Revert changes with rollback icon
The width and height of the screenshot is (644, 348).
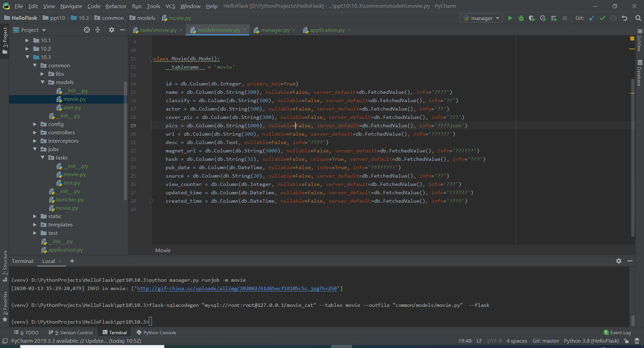(625, 18)
